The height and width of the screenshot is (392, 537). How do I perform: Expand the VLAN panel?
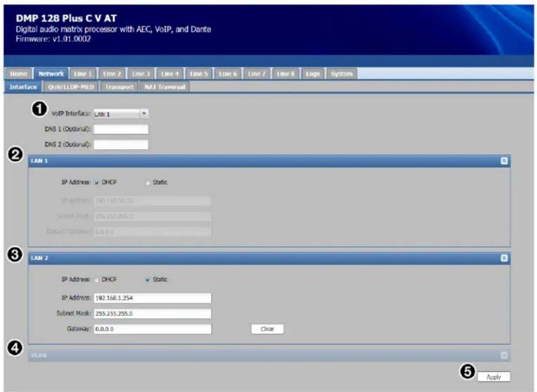[504, 356]
